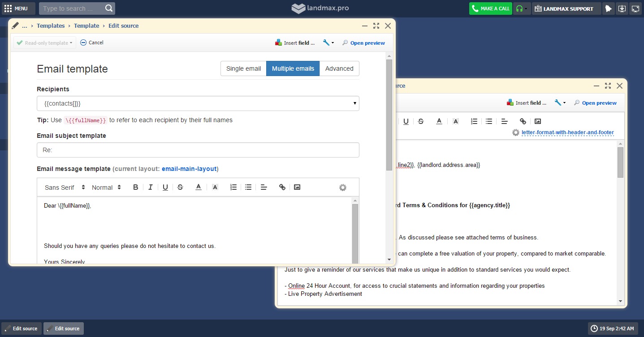The width and height of the screenshot is (644, 337).
Task: Click the italic icon in email editor
Action: click(151, 188)
